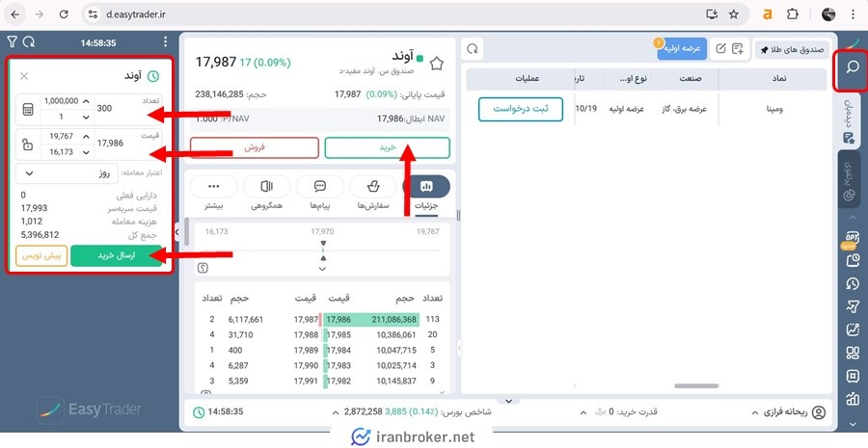Click the green خرید buy button
868x448 pixels.
(387, 147)
